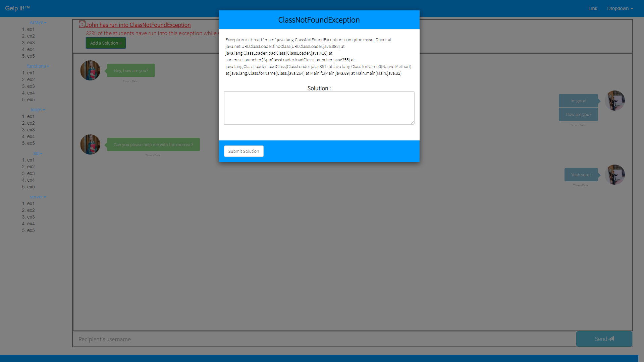Click the red exception alert icon
This screenshot has width=644, height=362.
pos(82,24)
